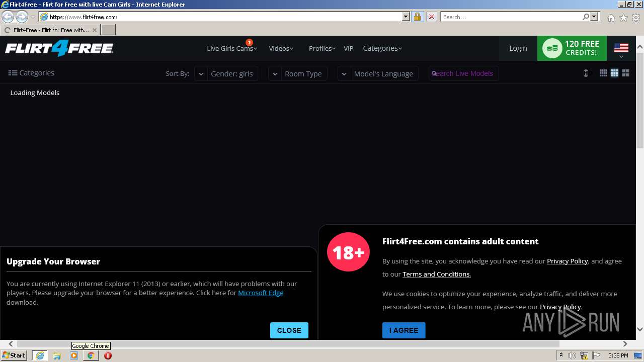The image size is (644, 362).
Task: Focus the Search Live Models field
Action: 463,73
